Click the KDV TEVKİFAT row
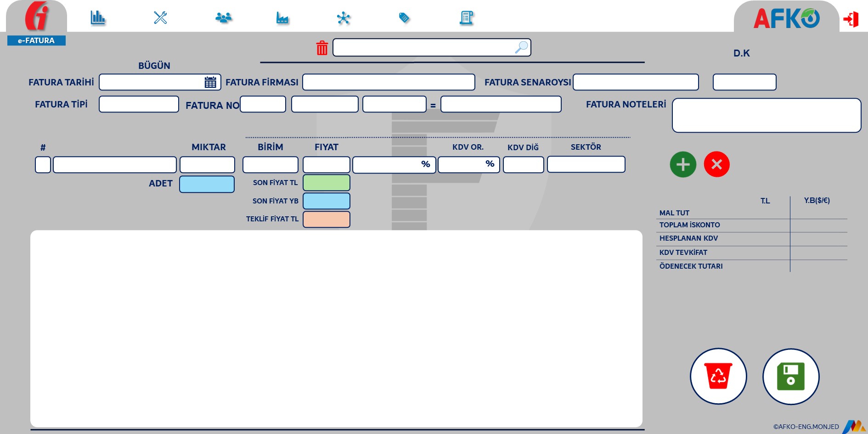868x434 pixels. pos(752,253)
